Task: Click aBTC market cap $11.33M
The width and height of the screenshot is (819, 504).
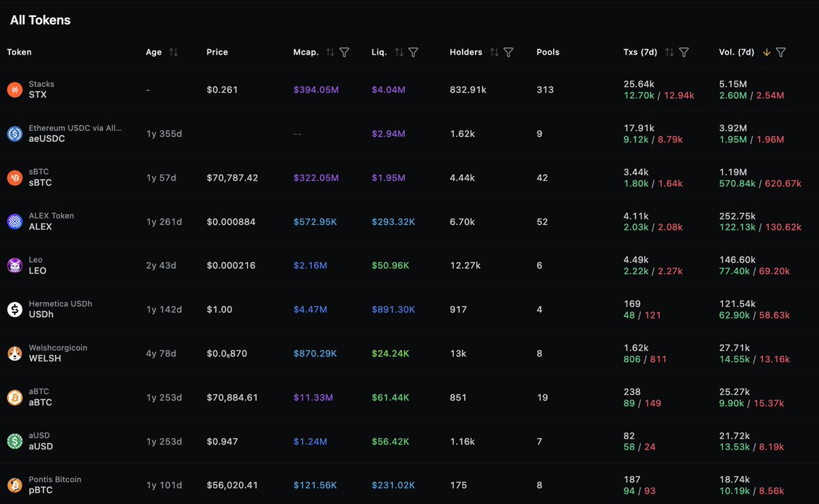Action: click(313, 397)
